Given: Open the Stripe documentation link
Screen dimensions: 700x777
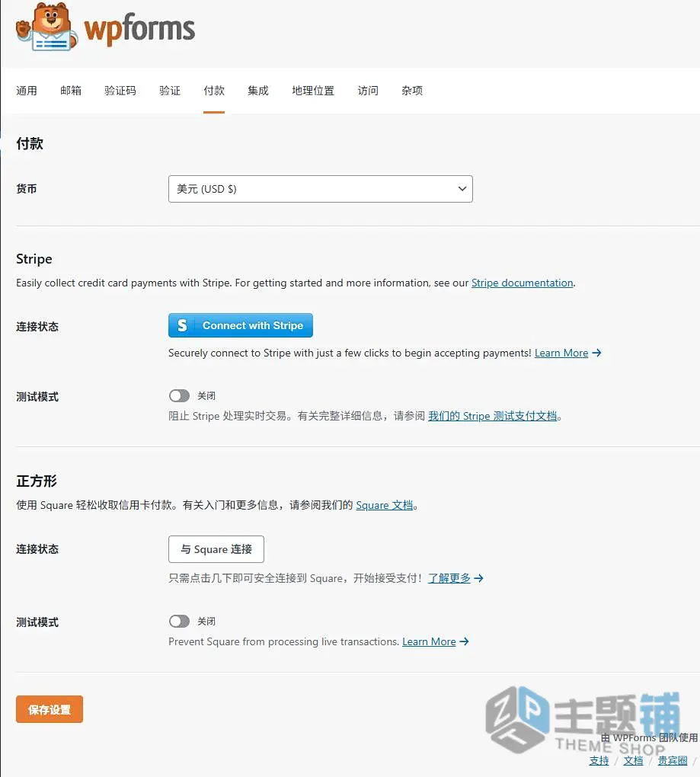Looking at the screenshot, I should click(x=523, y=283).
